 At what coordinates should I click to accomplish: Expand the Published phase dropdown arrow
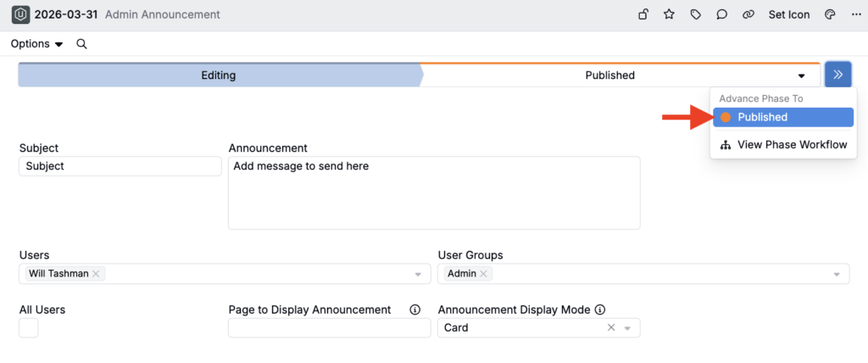click(x=801, y=76)
